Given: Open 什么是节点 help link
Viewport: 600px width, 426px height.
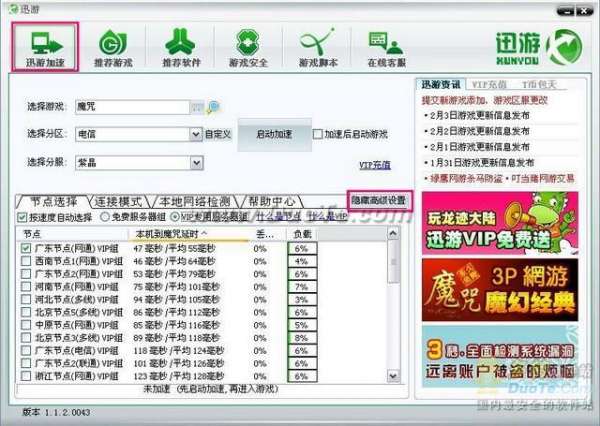Looking at the screenshot, I should tap(278, 217).
